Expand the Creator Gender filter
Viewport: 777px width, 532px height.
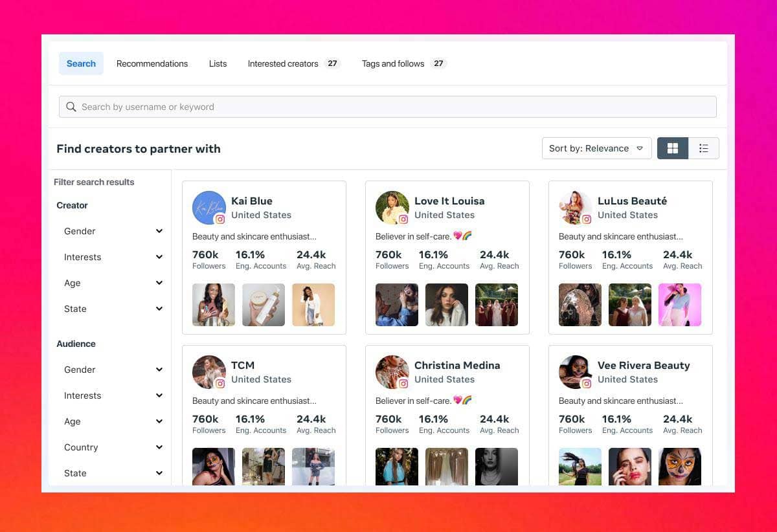(x=113, y=231)
